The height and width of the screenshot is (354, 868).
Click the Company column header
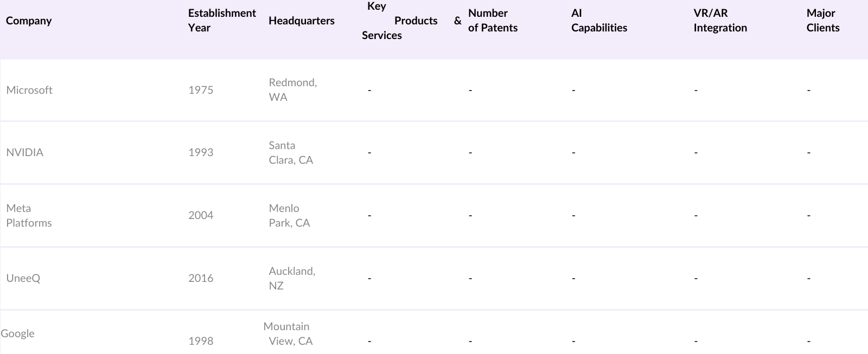pos(29,21)
